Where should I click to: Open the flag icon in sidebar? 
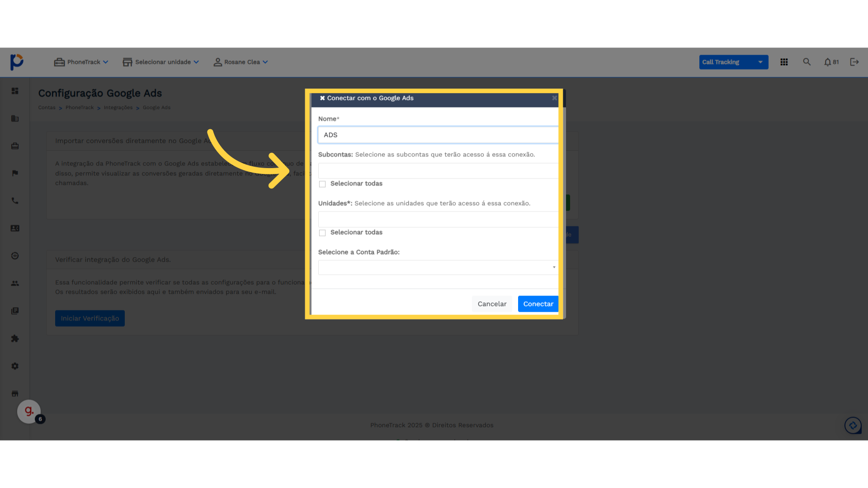point(15,173)
